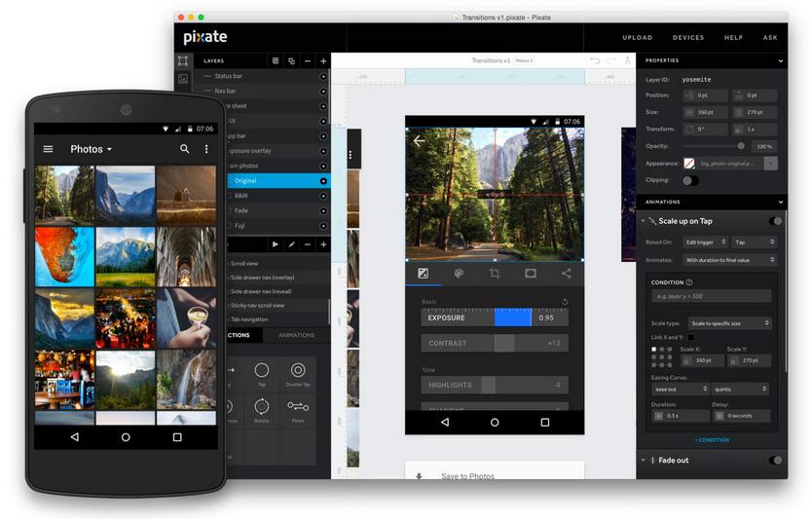Open the overflow dots menu in phone Photos app
Image resolution: width=812 pixels, height=522 pixels.
tap(206, 149)
